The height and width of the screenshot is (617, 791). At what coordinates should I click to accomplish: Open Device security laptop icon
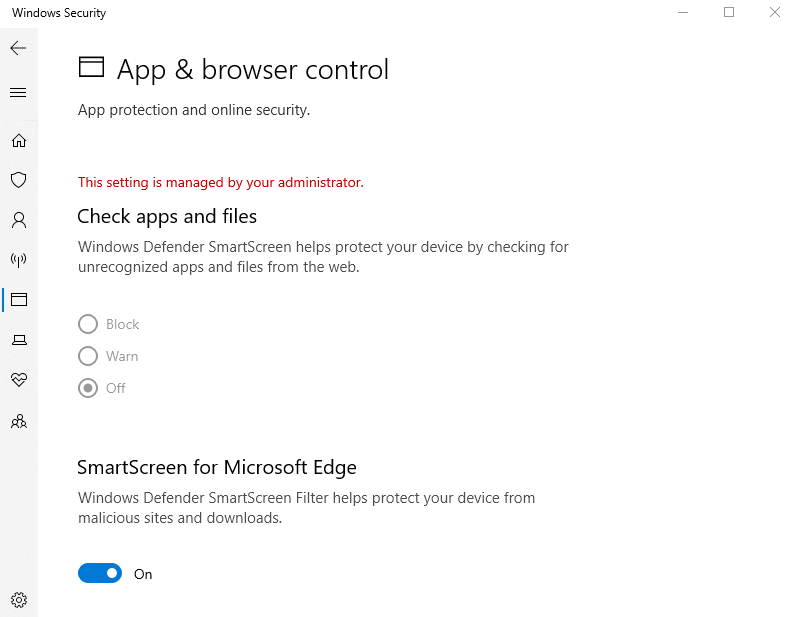tap(19, 340)
